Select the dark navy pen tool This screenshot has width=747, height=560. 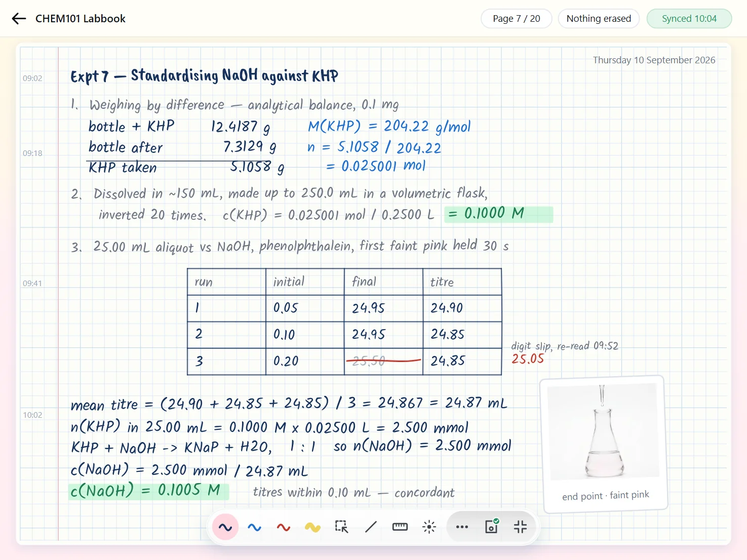click(x=225, y=527)
